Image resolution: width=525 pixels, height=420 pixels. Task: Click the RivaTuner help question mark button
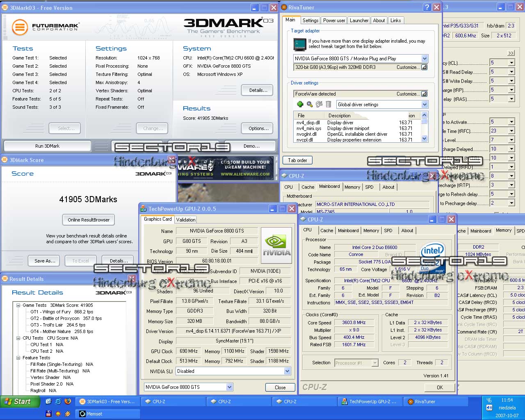coord(427,7)
